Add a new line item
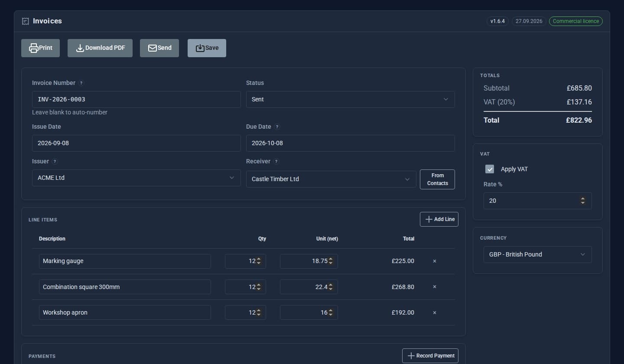This screenshot has width=624, height=364. [439, 219]
